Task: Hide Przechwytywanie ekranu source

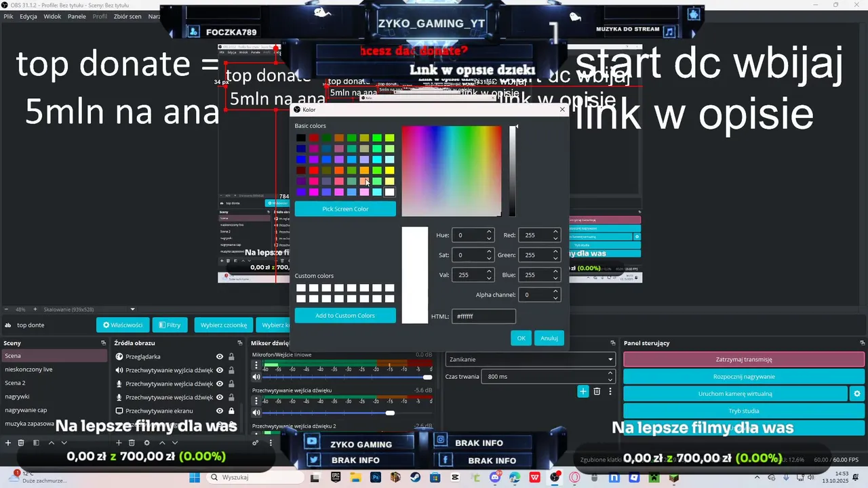Action: pyautogui.click(x=220, y=411)
